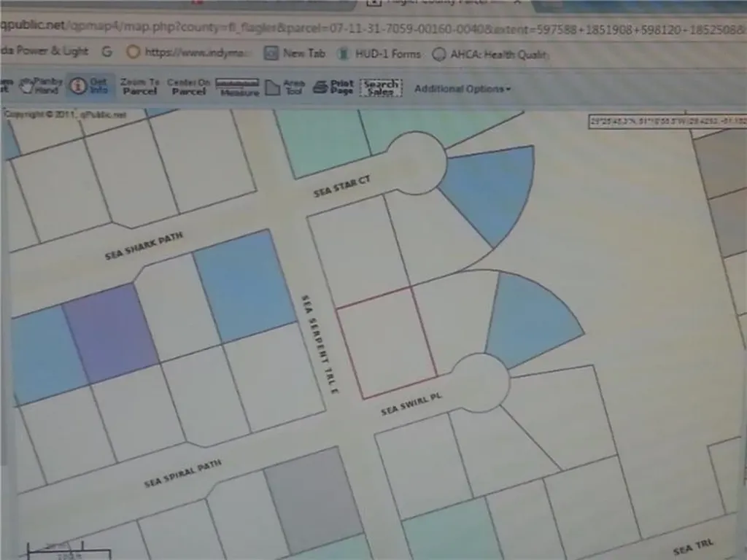The image size is (747, 560).
Task: Open the HUD-1 Forms bookmark
Action: pos(379,54)
